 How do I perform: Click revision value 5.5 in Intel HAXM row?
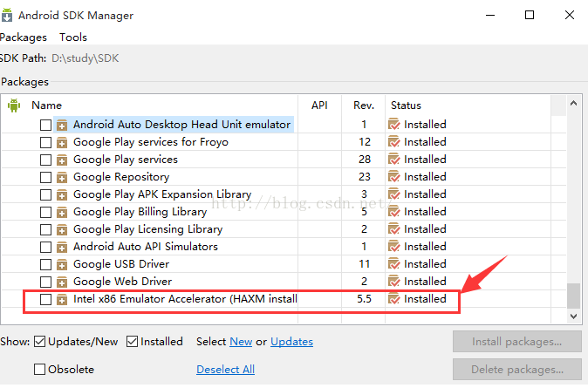[364, 299]
